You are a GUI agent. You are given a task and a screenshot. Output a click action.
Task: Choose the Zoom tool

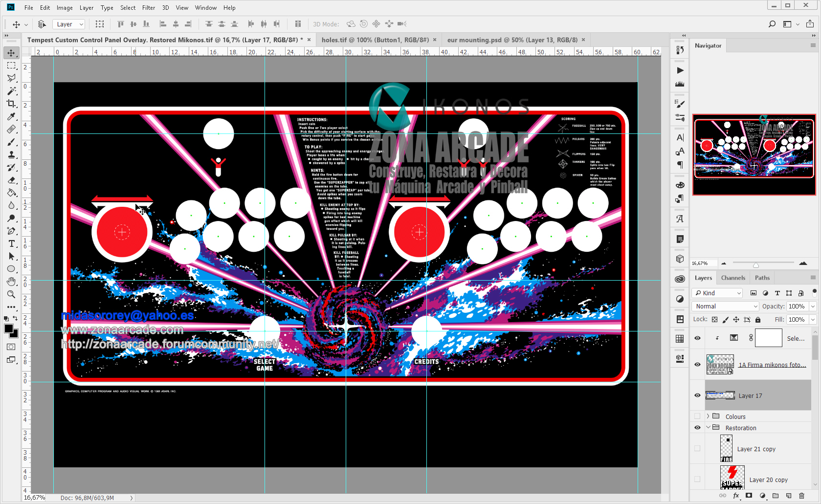(11, 294)
